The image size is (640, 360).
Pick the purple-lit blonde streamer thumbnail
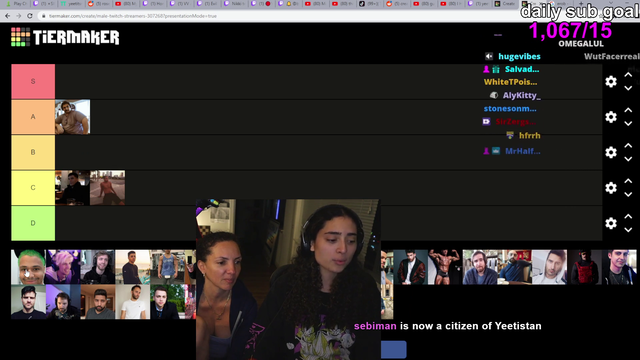(63, 267)
